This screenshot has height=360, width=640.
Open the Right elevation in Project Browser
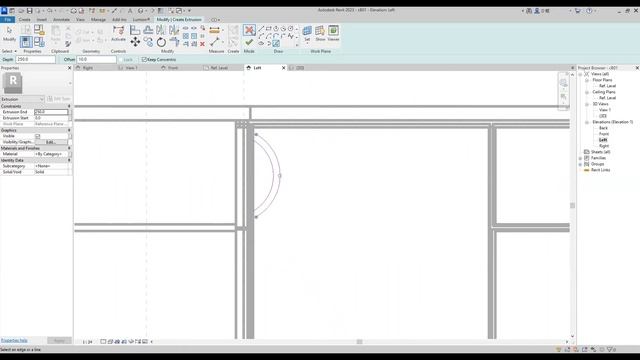click(x=604, y=146)
